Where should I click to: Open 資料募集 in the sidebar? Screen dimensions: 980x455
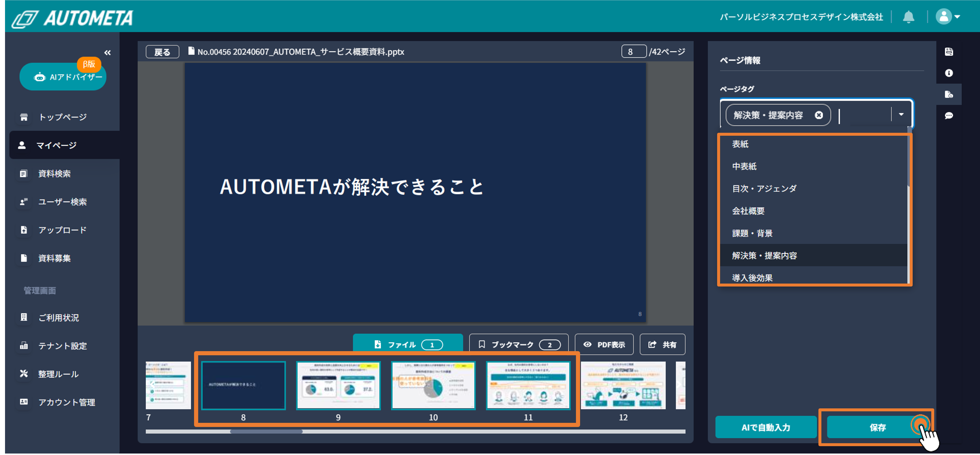[x=54, y=258]
